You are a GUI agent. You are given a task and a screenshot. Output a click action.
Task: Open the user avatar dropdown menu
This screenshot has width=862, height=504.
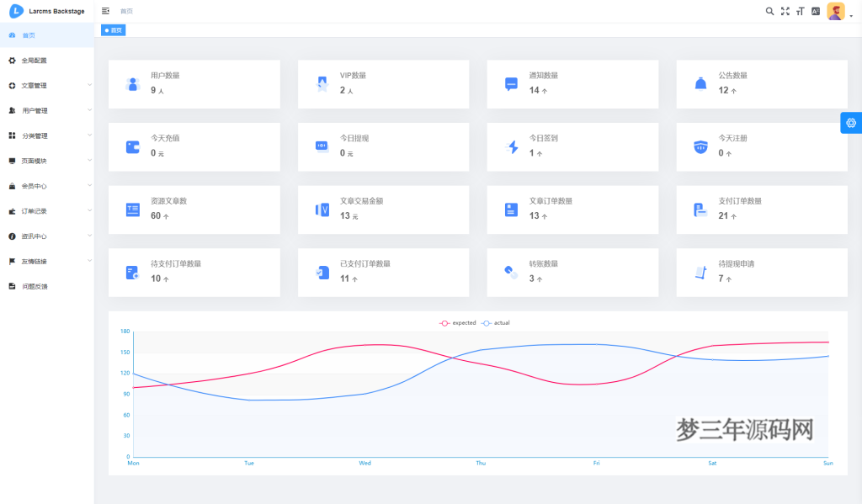pyautogui.click(x=836, y=11)
